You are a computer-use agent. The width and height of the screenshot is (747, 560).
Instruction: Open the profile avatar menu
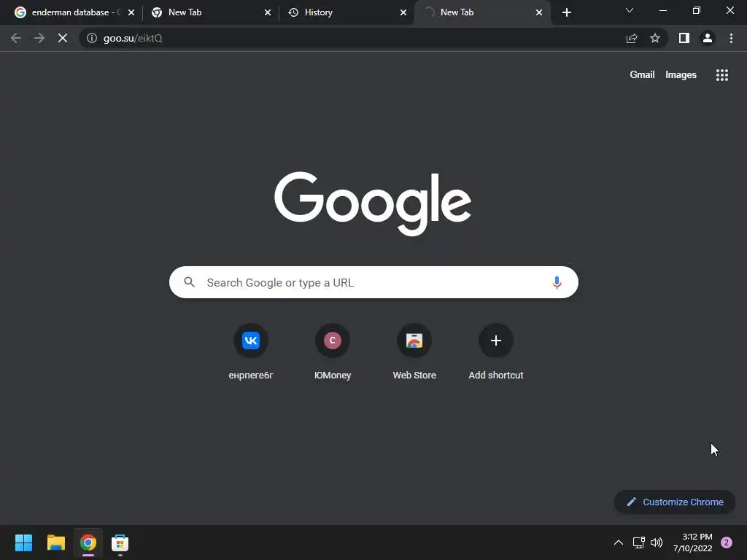pos(708,38)
